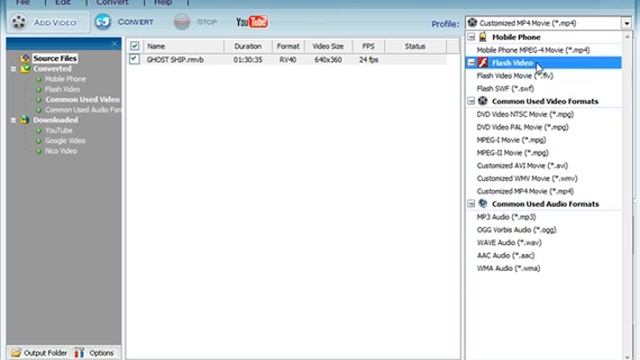Collapse the Converted tree node
Screen dimensions: 640x360
(13, 69)
